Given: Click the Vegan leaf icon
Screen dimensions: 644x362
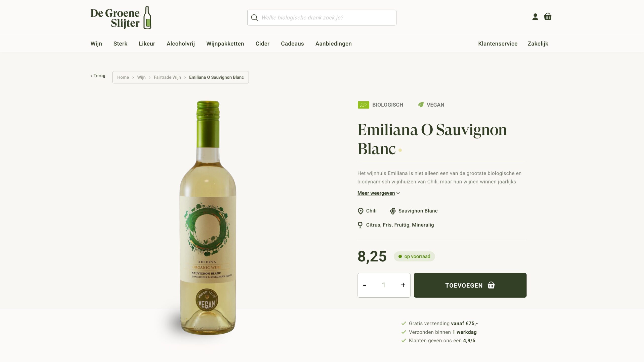Looking at the screenshot, I should point(421,105).
